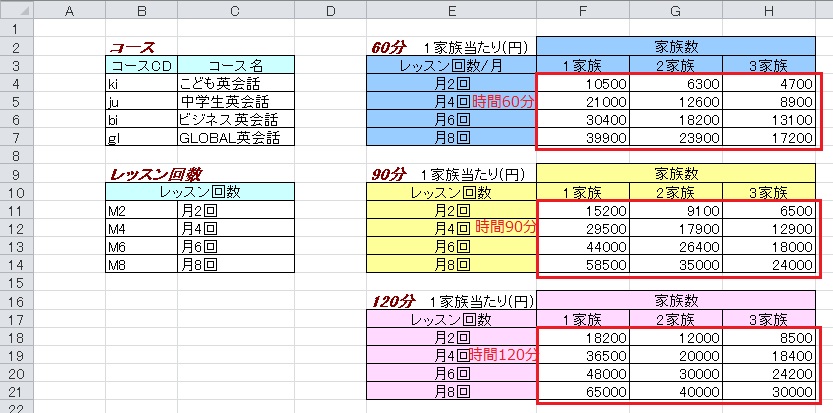This screenshot has height=413, width=833.
Task: Select the cell containing gl
Action: (x=141, y=137)
